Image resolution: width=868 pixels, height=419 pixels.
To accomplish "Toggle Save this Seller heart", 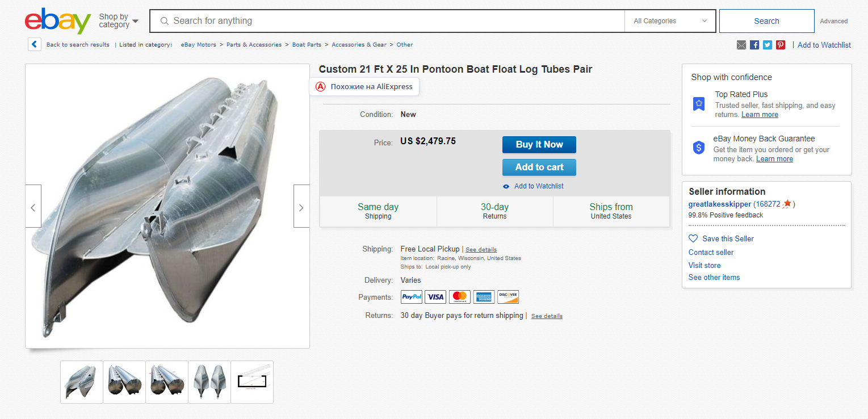I will (693, 238).
